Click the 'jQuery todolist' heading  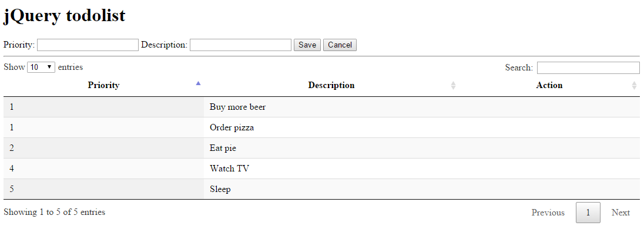pos(65,16)
